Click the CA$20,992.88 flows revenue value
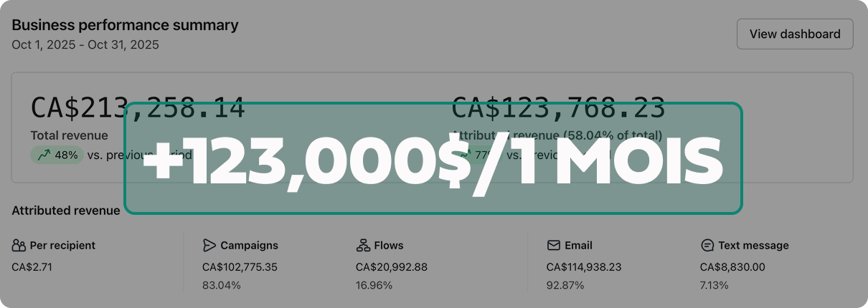868x308 pixels. point(392,267)
